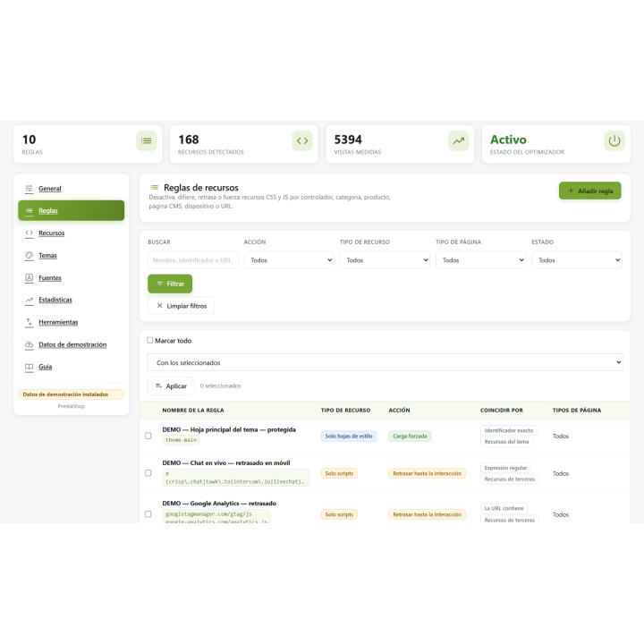Viewport: 644px width, 644px height.
Task: Open the Acción filter dropdown
Action: pyautogui.click(x=289, y=260)
